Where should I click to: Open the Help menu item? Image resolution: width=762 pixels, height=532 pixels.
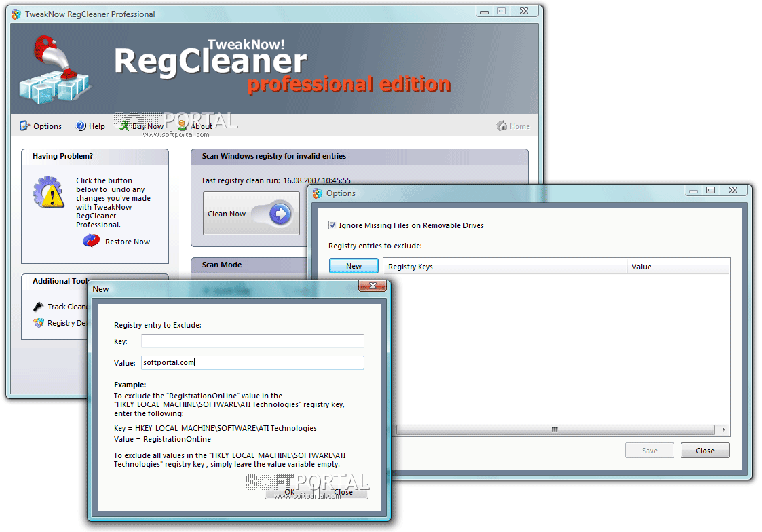click(91, 126)
